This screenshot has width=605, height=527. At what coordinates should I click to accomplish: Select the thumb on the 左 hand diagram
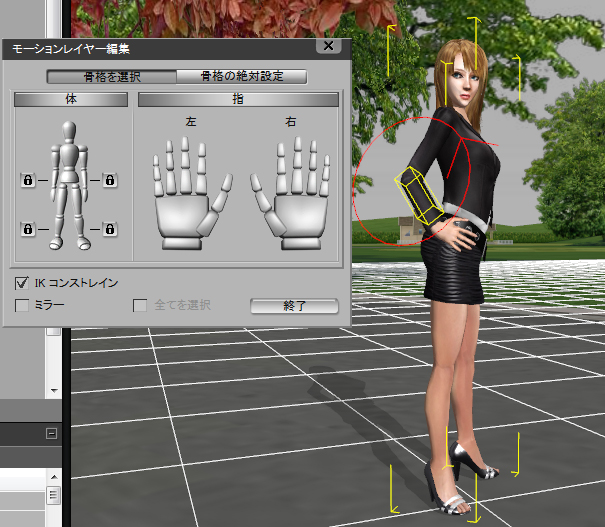pyautogui.click(x=216, y=204)
